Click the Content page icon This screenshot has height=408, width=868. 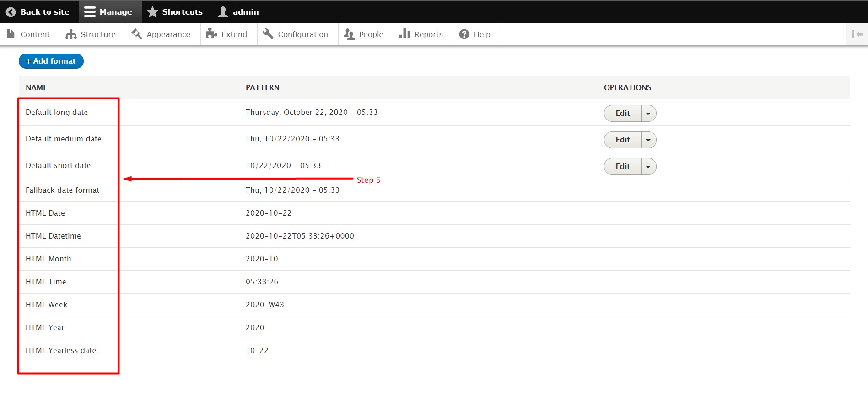[11, 34]
